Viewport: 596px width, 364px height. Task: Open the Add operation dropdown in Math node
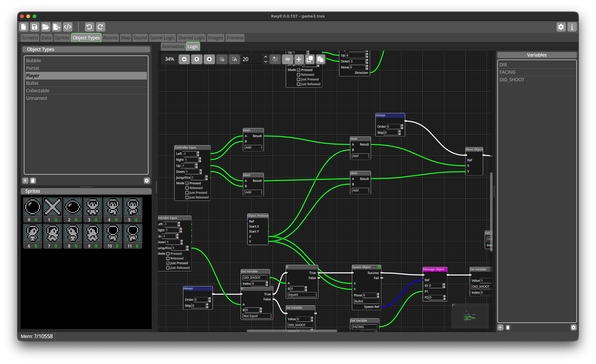[x=253, y=147]
